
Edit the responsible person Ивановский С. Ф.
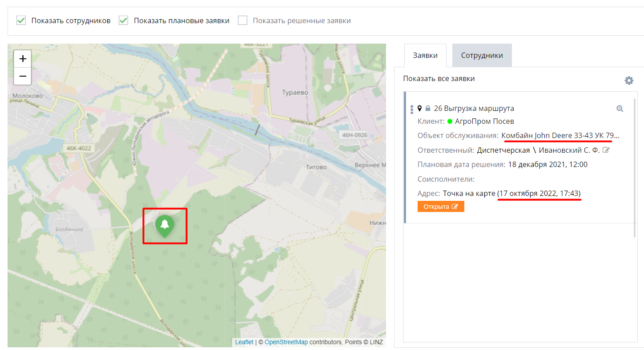click(606, 150)
